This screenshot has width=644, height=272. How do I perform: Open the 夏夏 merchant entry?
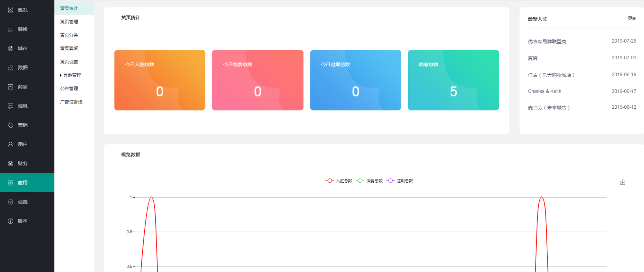[533, 58]
